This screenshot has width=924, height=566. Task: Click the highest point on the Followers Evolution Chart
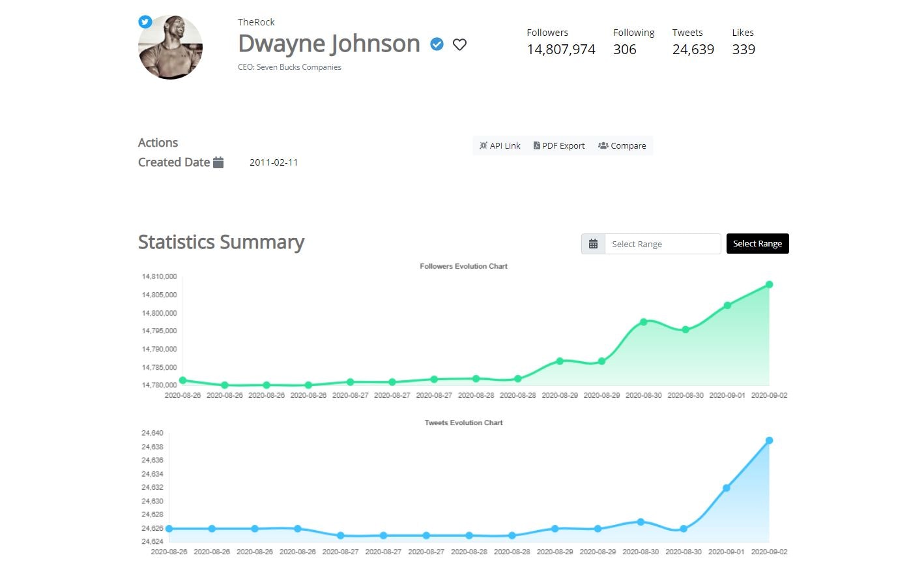(x=768, y=284)
